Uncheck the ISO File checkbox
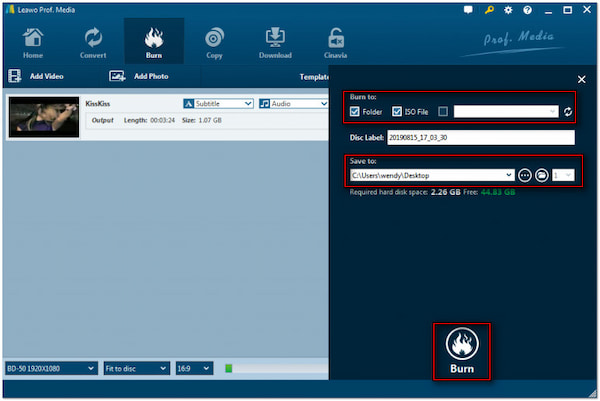This screenshot has width=600, height=401. 398,111
